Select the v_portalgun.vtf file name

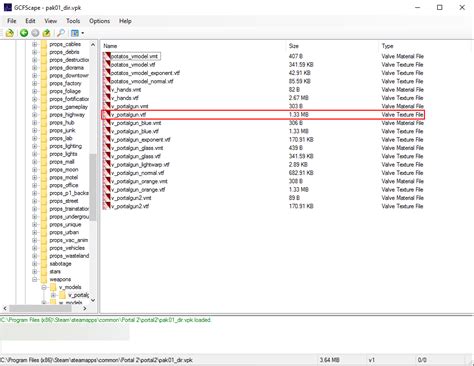[x=129, y=114]
